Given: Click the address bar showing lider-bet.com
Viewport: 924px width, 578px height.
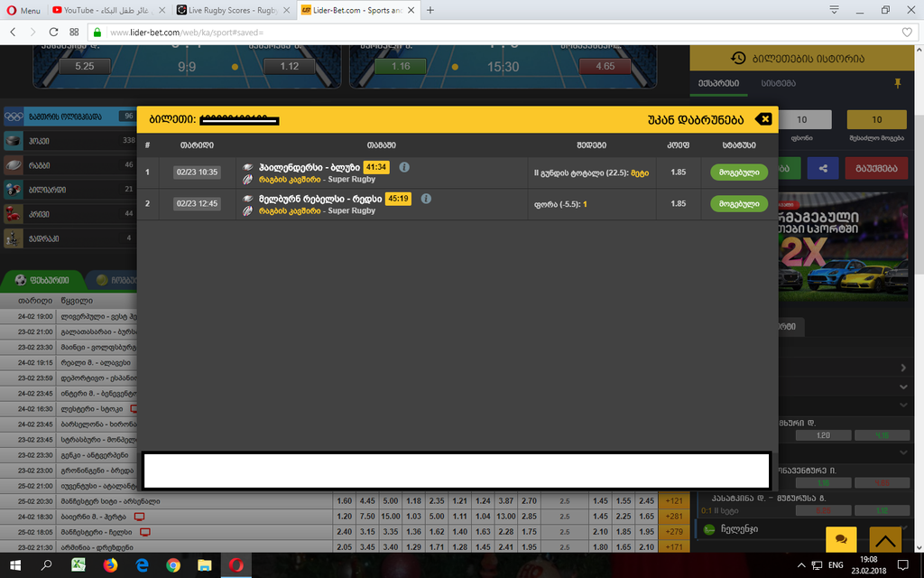Looking at the screenshot, I should [x=501, y=33].
